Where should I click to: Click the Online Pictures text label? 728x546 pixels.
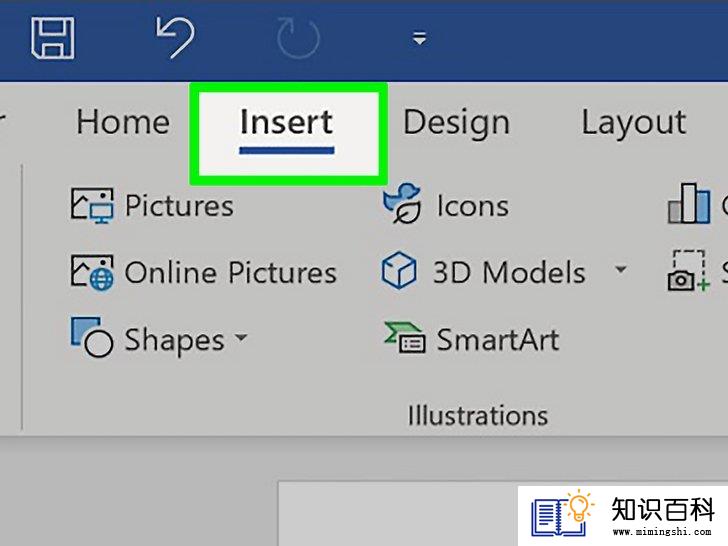pos(231,273)
